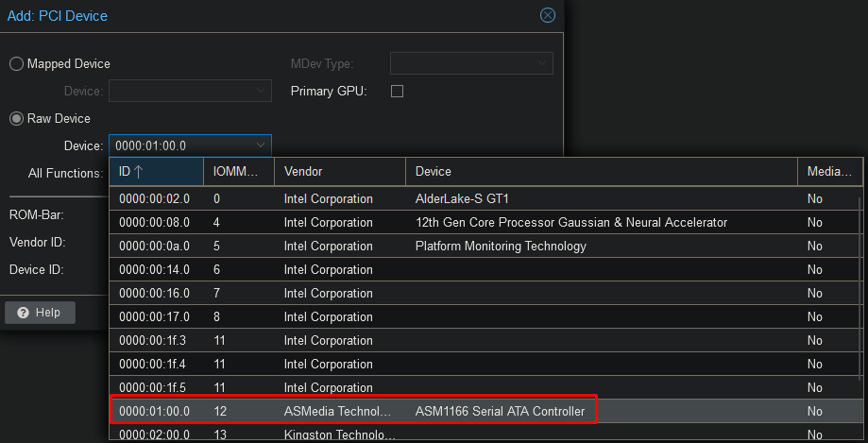
Task: Select the Platform Monitoring Technology device
Action: click(501, 247)
